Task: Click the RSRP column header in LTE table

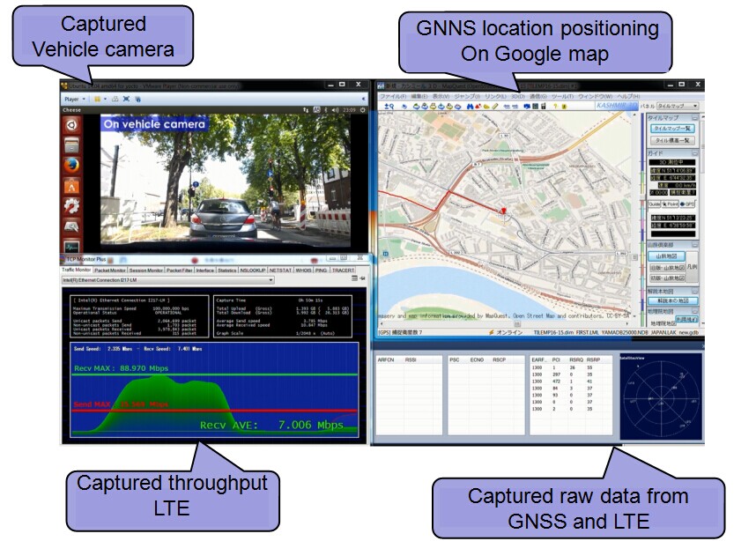Action: [593, 360]
